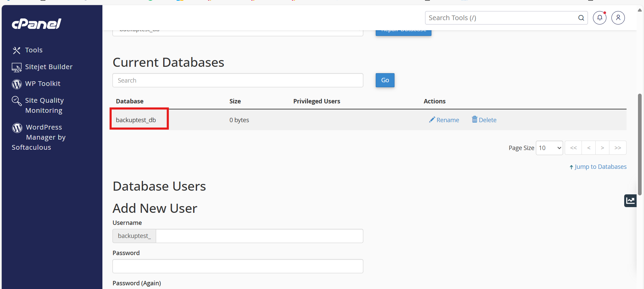Image resolution: width=644 pixels, height=289 pixels.
Task: Go to last page with >> button
Action: click(x=618, y=148)
